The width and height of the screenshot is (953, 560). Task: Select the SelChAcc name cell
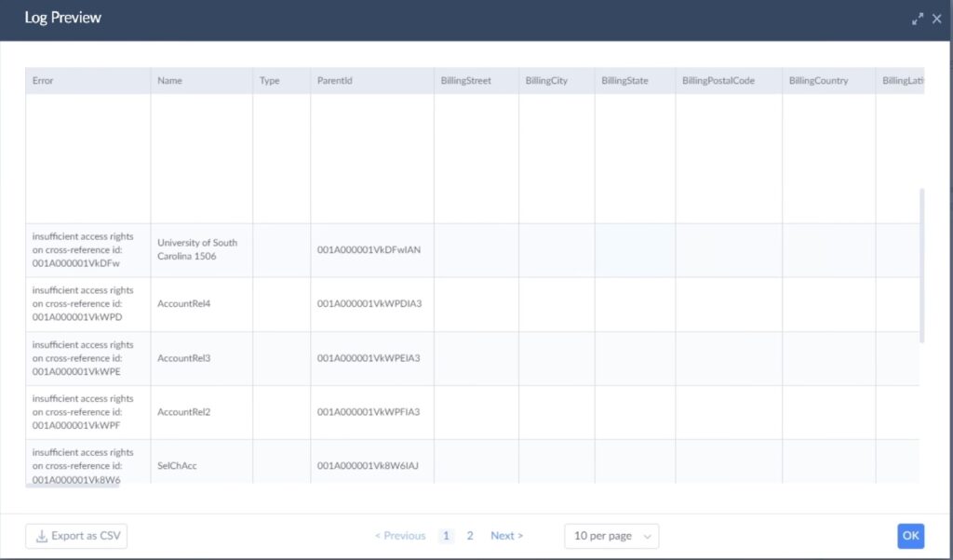(x=202, y=461)
